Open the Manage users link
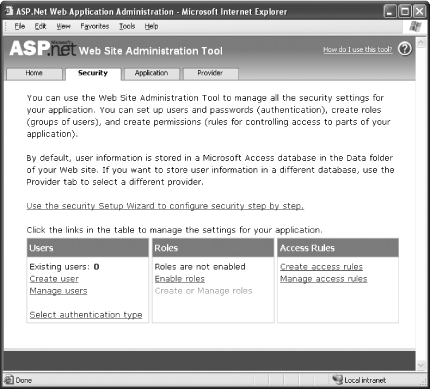 click(x=58, y=291)
